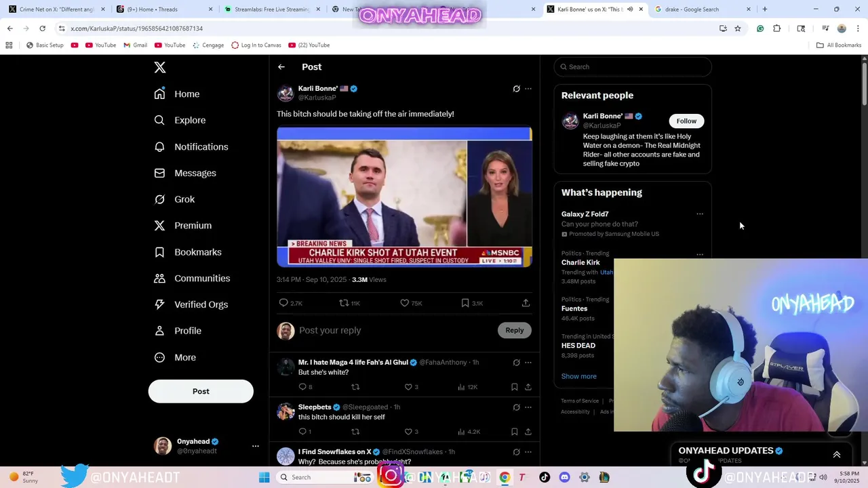Click the Post your reply field
Image resolution: width=868 pixels, height=488 pixels.
(397, 330)
